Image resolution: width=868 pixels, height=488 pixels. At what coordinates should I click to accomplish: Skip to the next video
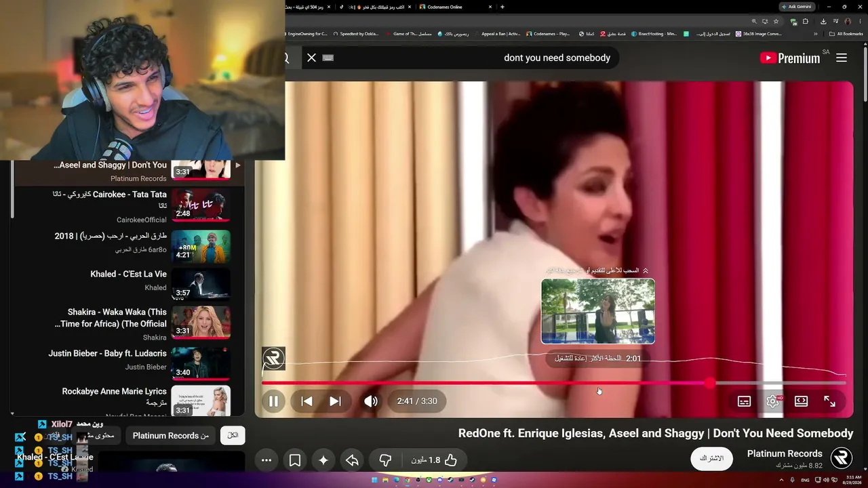click(x=336, y=401)
